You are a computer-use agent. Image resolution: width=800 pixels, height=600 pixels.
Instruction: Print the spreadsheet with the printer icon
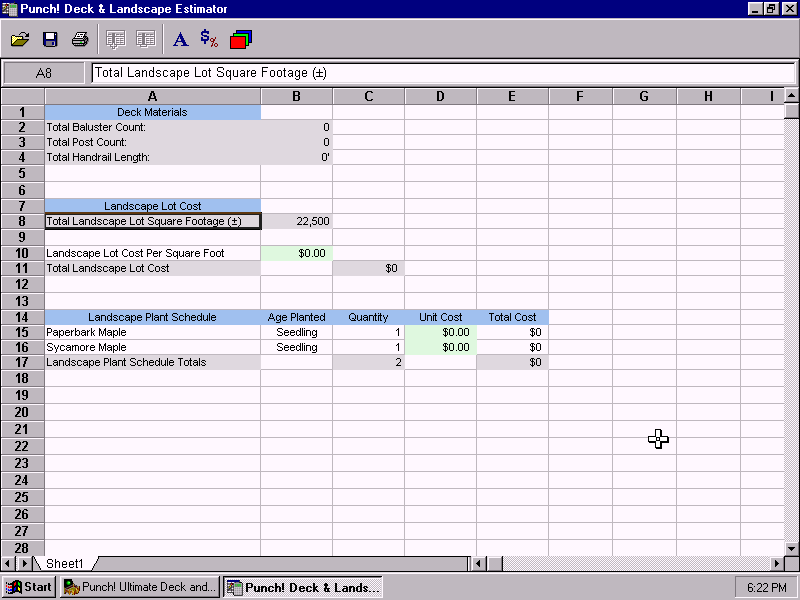80,39
